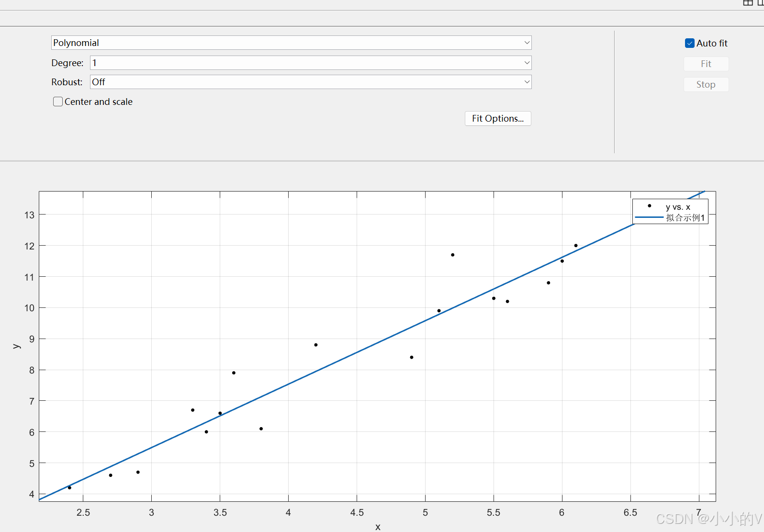Open the Robust dropdown
Screen dimensions: 764x532
pyautogui.click(x=311, y=82)
